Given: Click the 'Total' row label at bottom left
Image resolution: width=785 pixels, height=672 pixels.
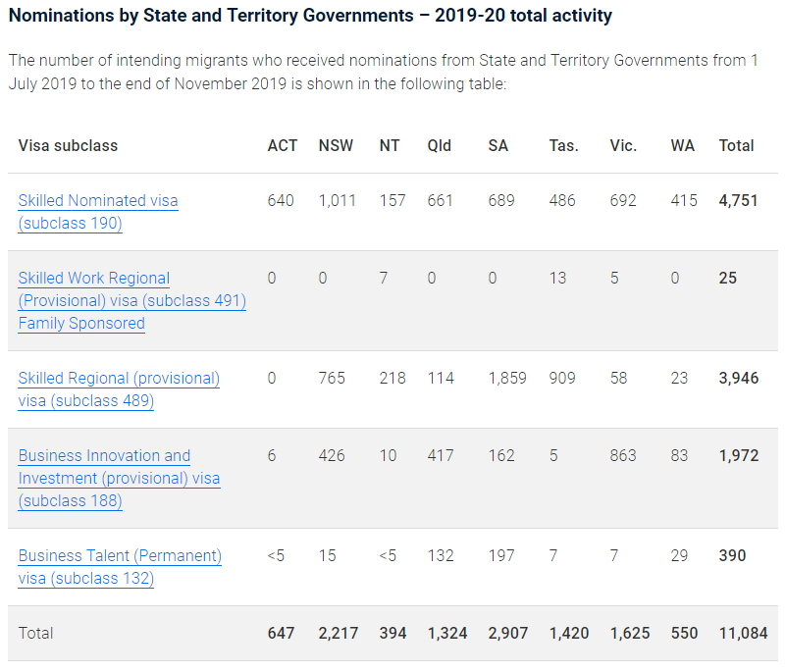Looking at the screenshot, I should [35, 633].
